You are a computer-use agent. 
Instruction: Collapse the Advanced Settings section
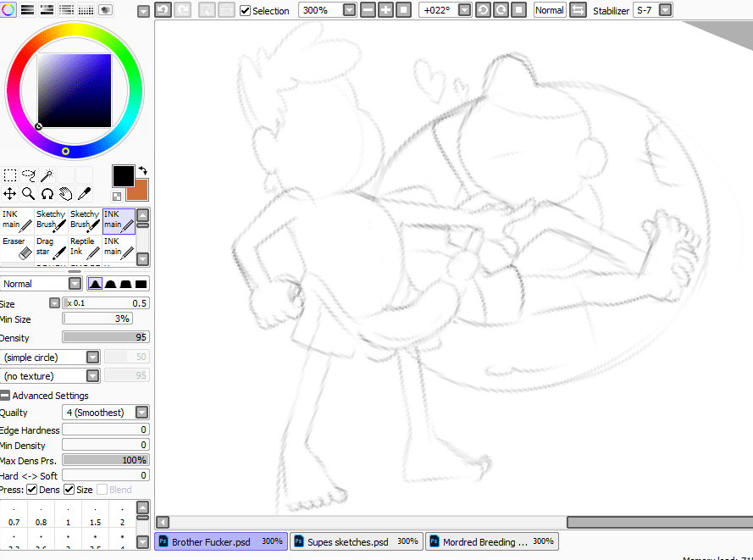(x=6, y=396)
